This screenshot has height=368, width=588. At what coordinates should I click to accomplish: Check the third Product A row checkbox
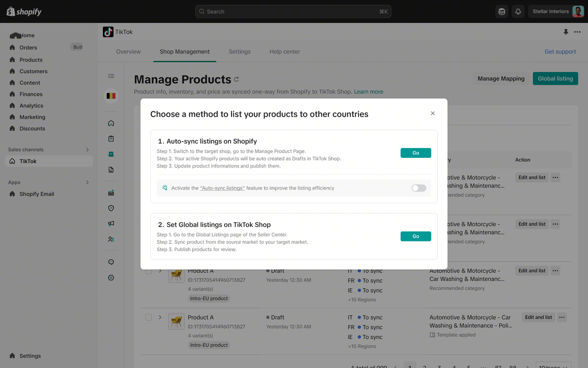click(x=148, y=271)
